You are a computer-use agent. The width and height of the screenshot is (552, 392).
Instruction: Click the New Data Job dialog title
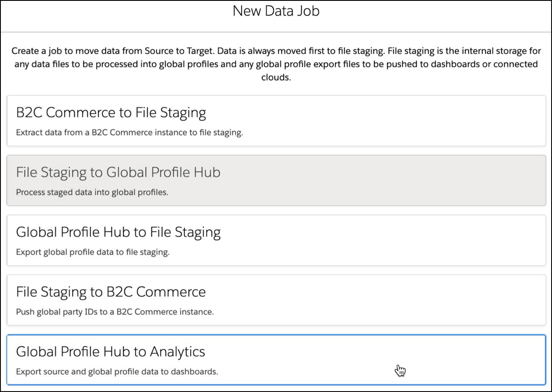[276, 11]
